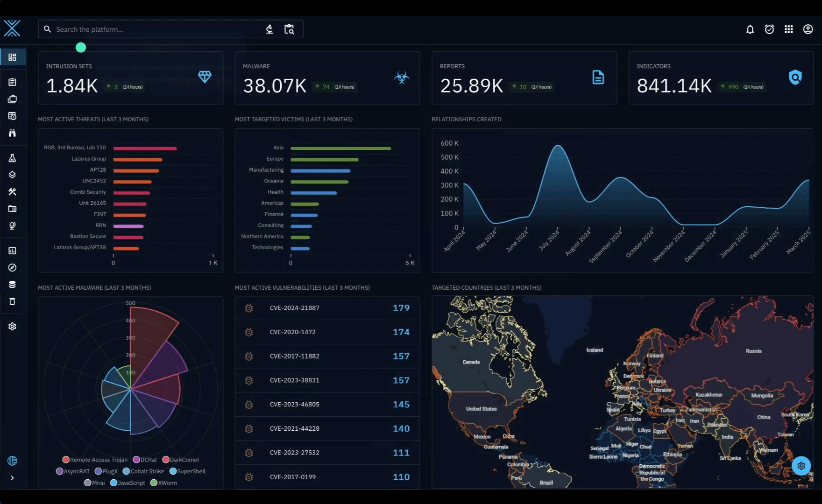This screenshot has height=504, width=822.
Task: Open the bulk search clipboard icon
Action: (289, 29)
